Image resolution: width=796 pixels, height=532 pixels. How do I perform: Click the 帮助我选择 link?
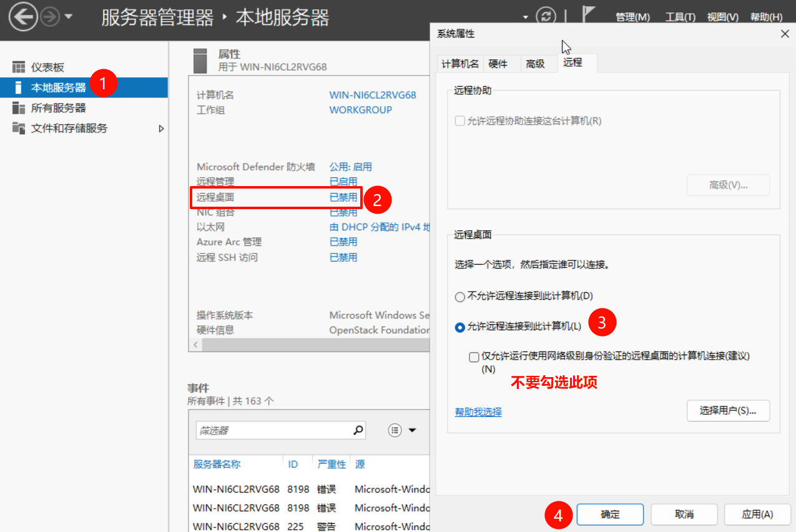(478, 411)
